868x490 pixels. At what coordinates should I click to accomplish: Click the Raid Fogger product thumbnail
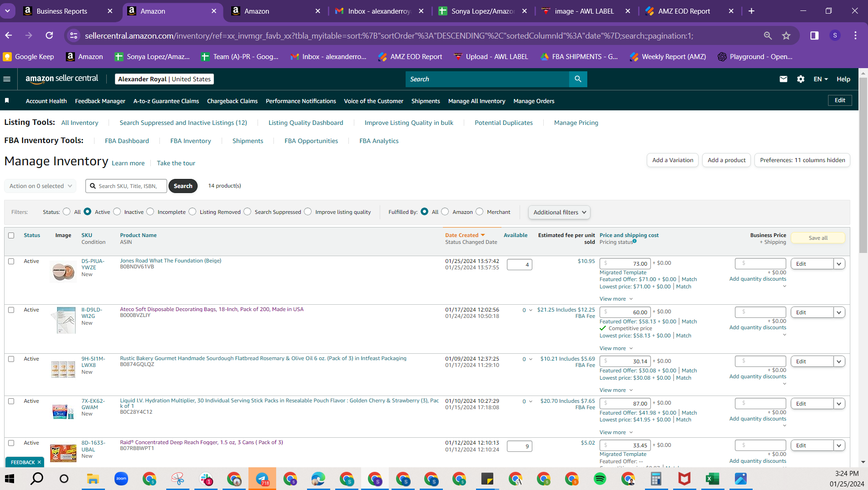coord(63,453)
